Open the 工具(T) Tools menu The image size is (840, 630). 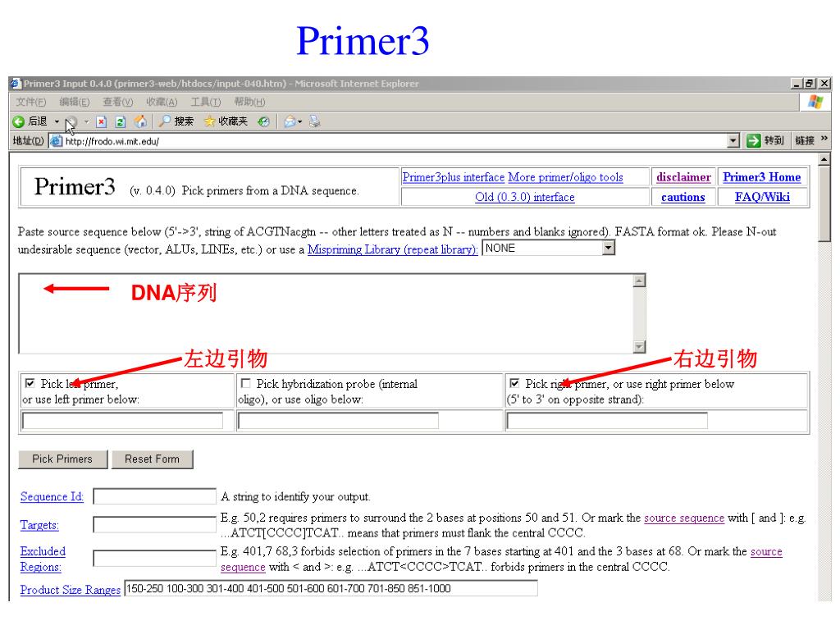(206, 102)
